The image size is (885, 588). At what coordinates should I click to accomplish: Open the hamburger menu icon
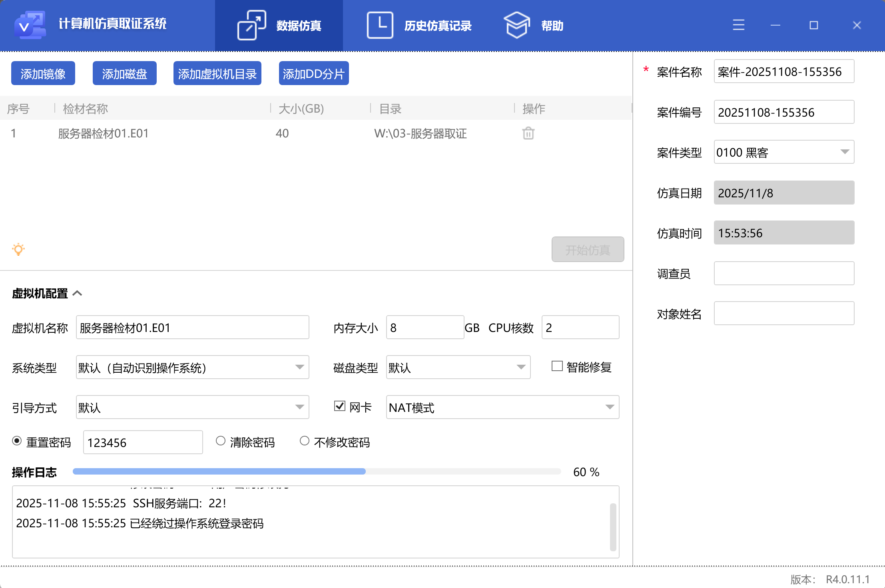point(738,25)
